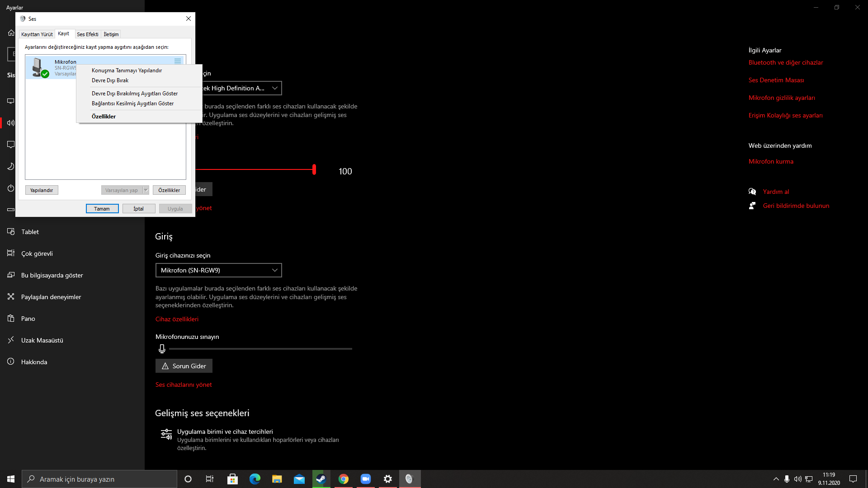
Task: Click the Pano clipboard icon
Action: click(x=11, y=319)
